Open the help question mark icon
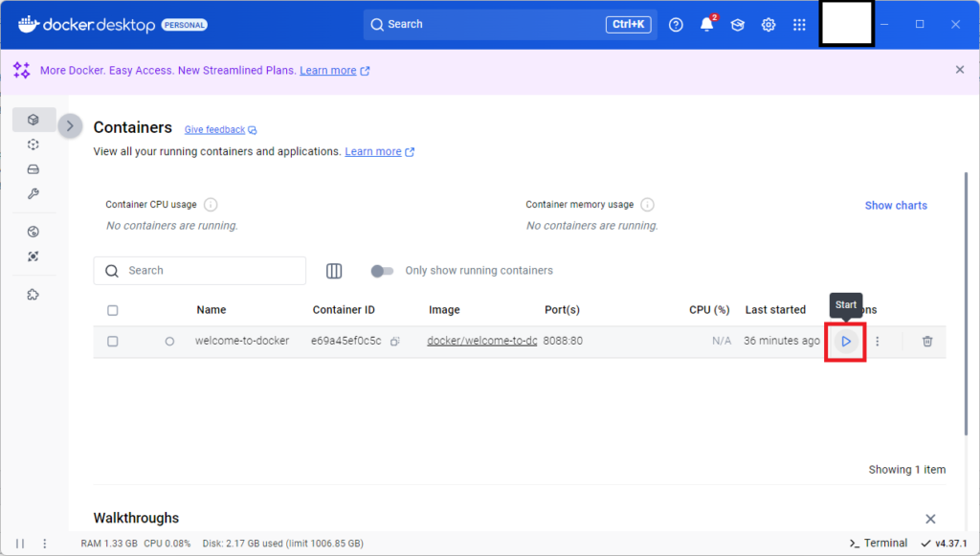Screen dimensions: 980x556 676,24
